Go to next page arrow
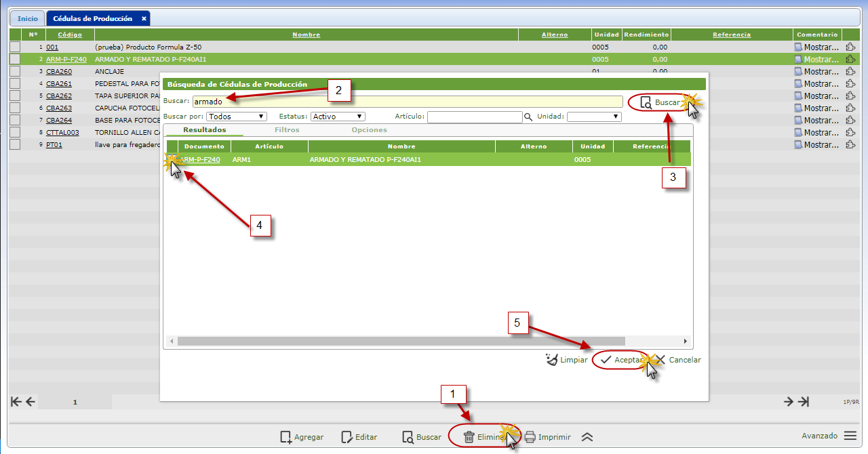 tap(789, 402)
